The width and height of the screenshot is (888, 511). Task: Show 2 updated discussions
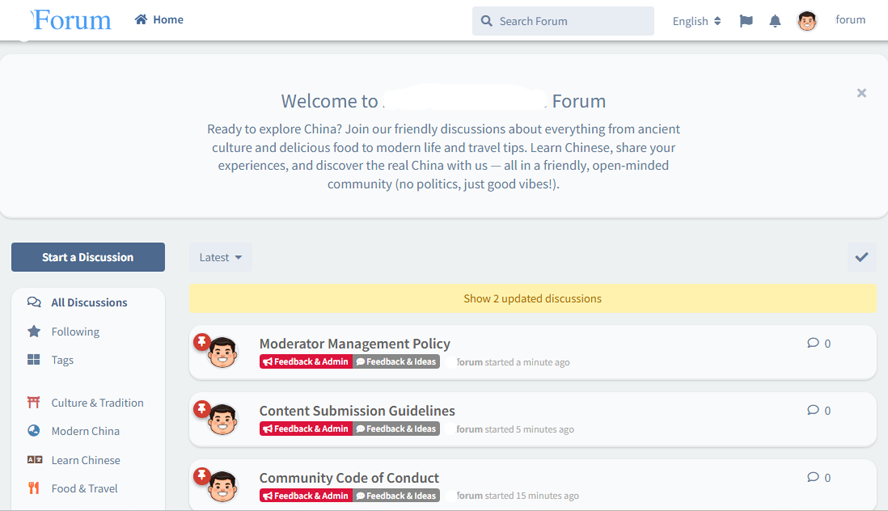click(532, 298)
